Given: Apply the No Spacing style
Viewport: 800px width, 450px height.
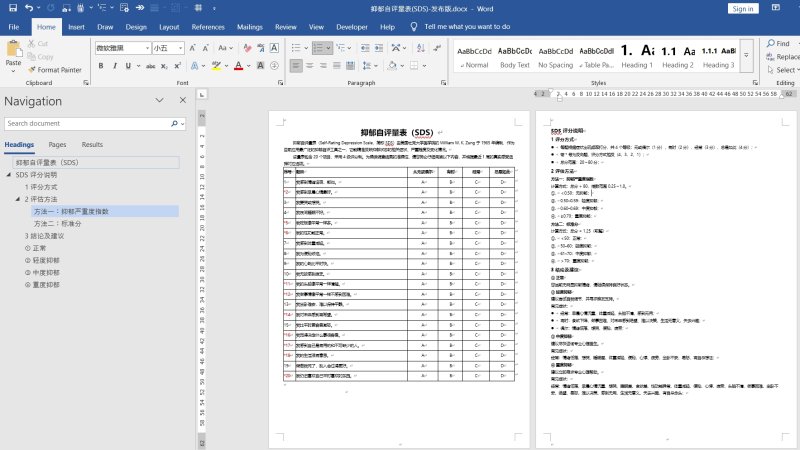Looking at the screenshot, I should pyautogui.click(x=555, y=57).
